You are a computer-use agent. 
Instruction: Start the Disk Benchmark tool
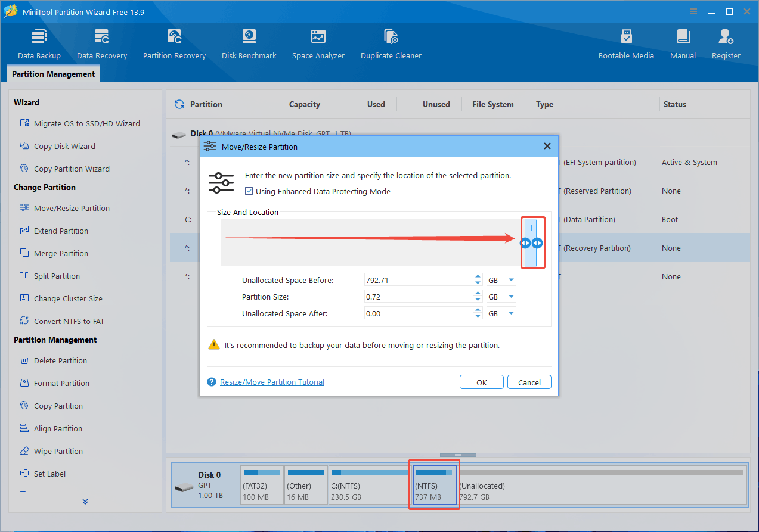pos(249,44)
